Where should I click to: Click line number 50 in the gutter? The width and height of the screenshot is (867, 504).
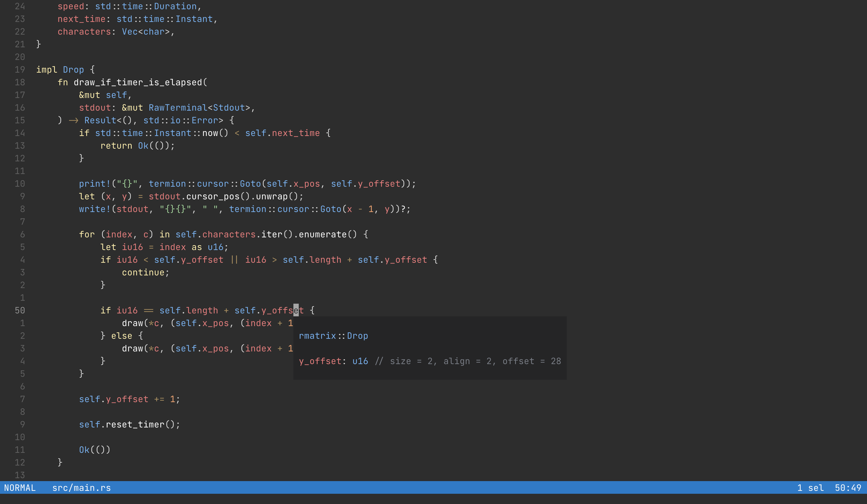(x=19, y=310)
